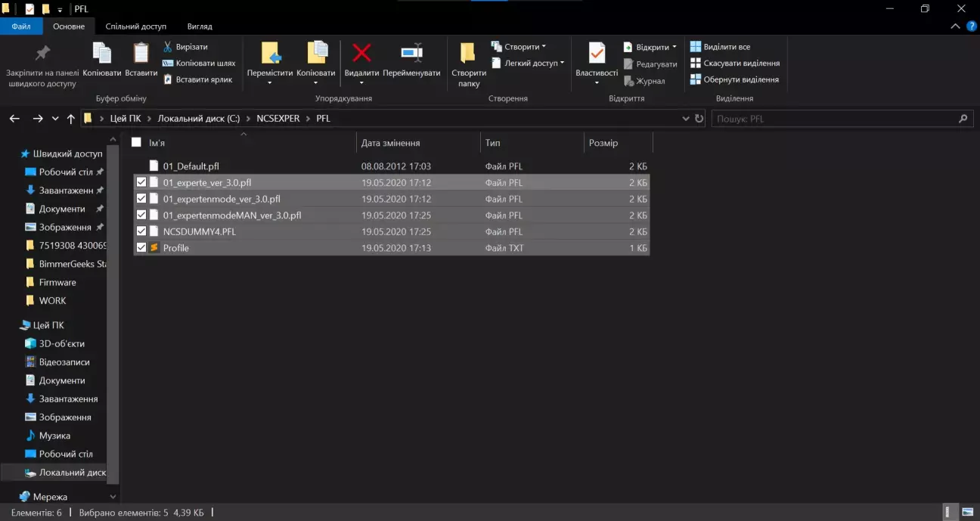Sort by Ім'я column header

click(250, 143)
